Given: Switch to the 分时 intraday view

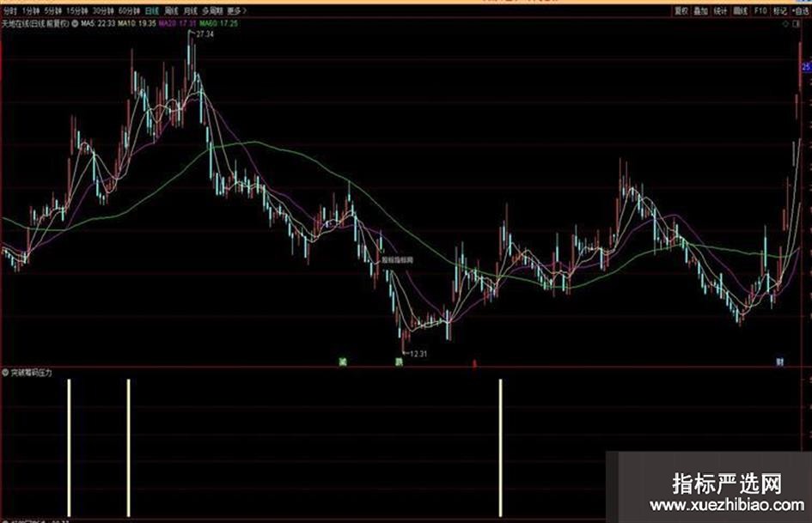Looking at the screenshot, I should click(x=9, y=11).
